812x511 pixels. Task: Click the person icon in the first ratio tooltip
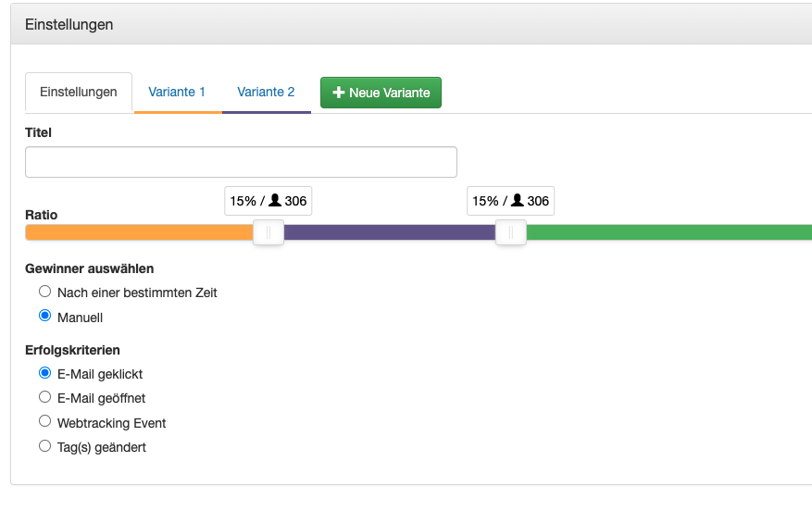click(275, 201)
